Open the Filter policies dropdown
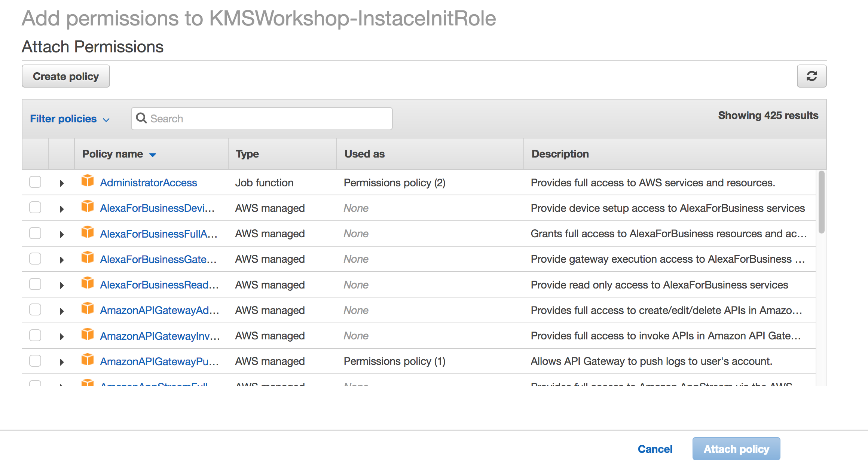The height and width of the screenshot is (464, 868). coord(70,119)
